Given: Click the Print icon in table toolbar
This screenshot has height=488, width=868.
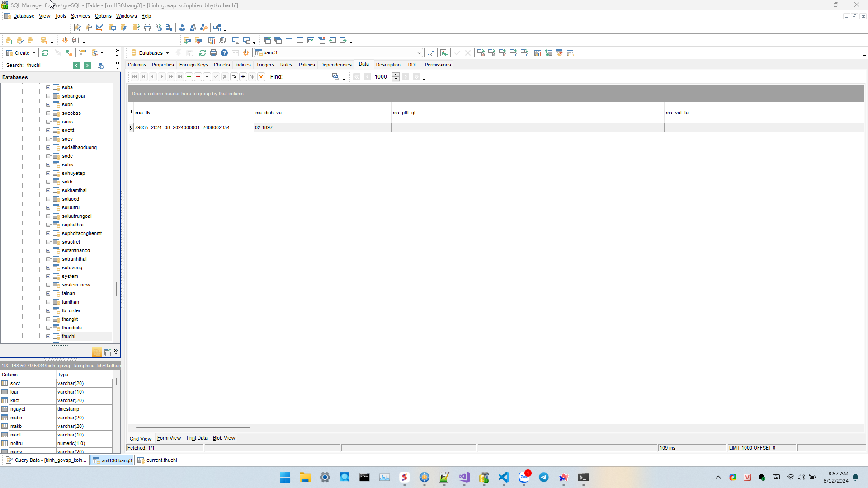Looking at the screenshot, I should [x=213, y=53].
